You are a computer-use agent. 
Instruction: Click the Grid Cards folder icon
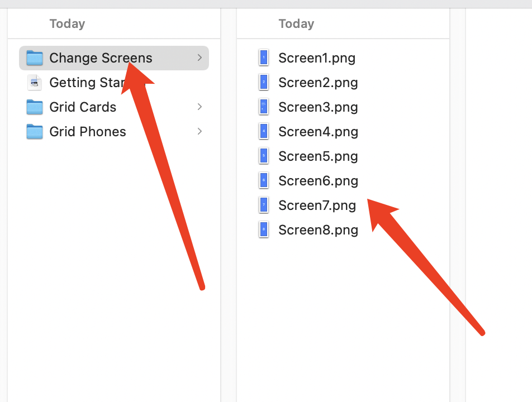(35, 107)
